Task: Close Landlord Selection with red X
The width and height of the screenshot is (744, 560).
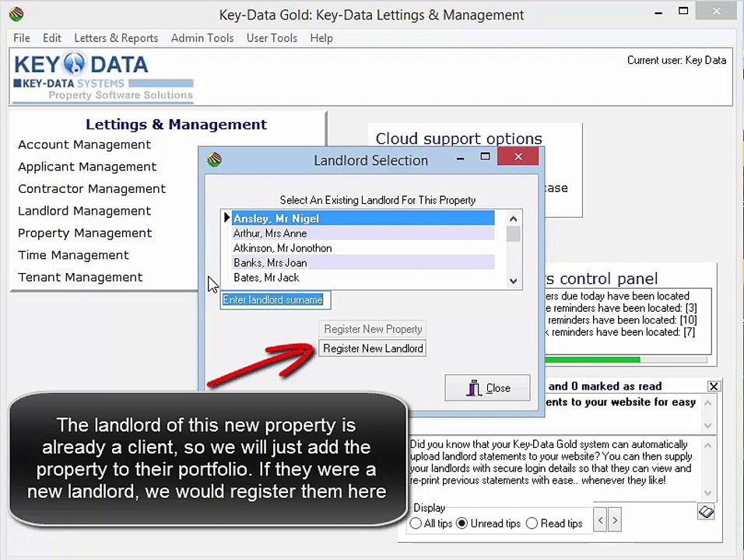Action: tap(518, 156)
